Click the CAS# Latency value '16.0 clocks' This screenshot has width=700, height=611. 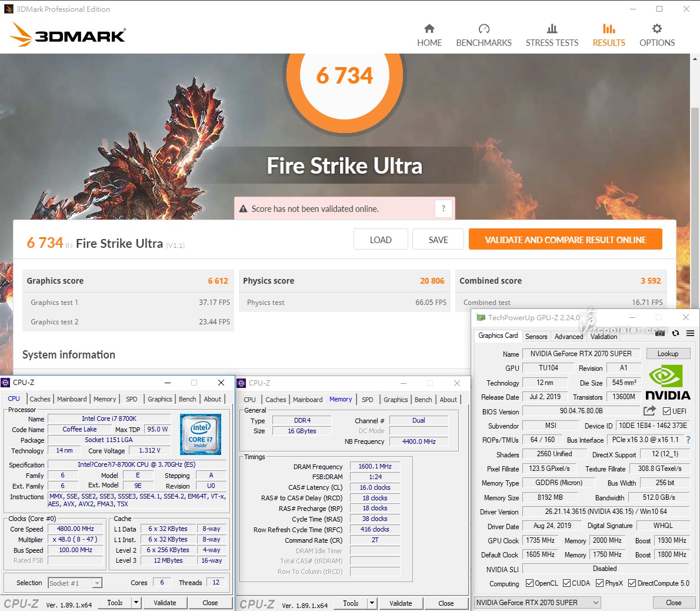point(375,487)
